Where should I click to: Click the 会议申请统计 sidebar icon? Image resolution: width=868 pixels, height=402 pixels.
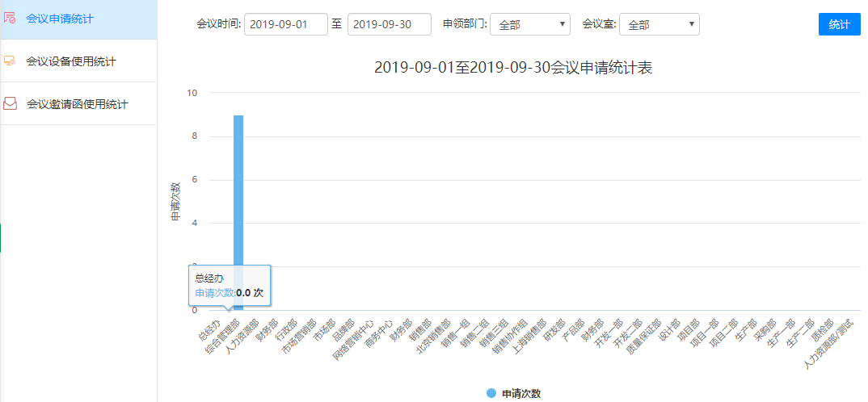pyautogui.click(x=11, y=18)
